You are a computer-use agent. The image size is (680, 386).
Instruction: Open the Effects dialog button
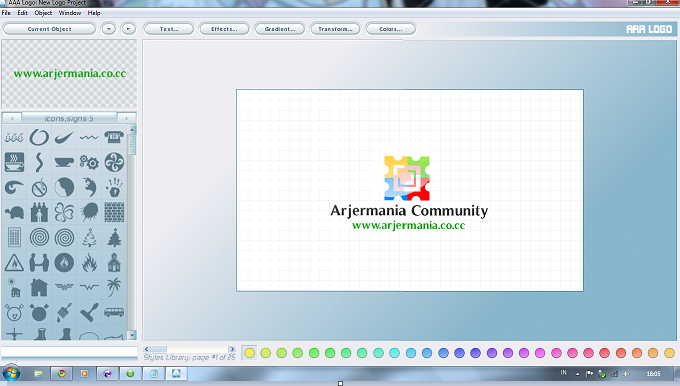pos(224,29)
